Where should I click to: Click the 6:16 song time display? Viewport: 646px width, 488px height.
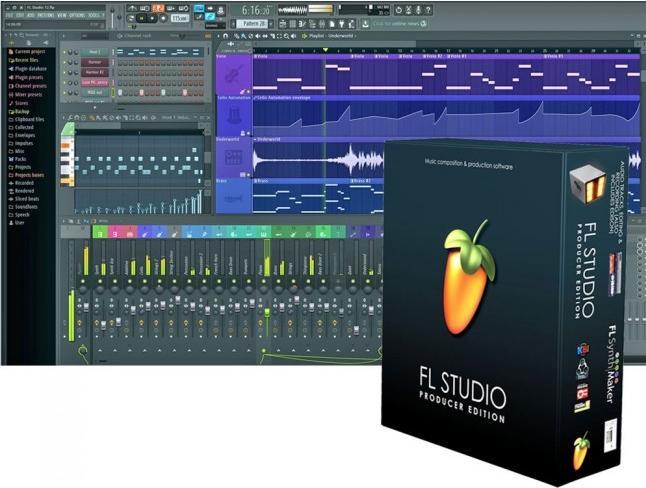click(255, 10)
